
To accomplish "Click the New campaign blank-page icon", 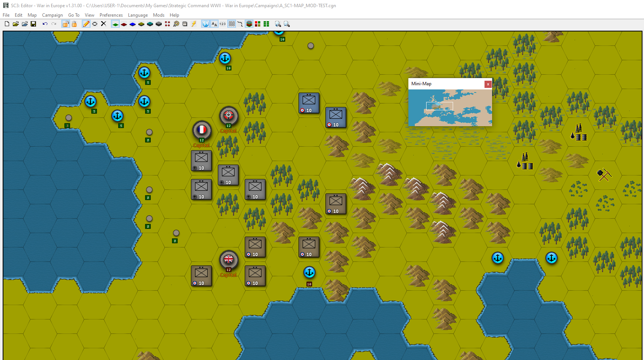I will click(7, 24).
